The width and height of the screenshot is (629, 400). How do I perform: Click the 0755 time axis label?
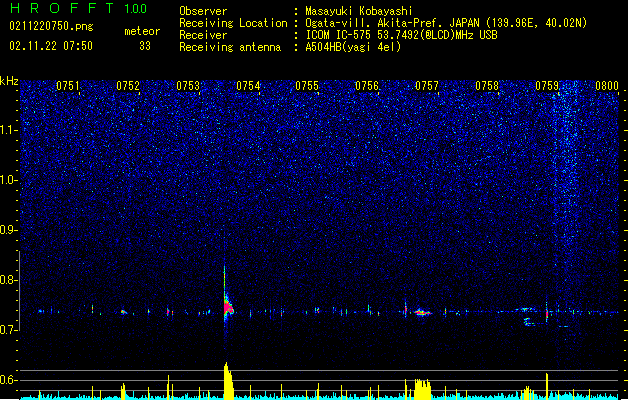pos(307,86)
